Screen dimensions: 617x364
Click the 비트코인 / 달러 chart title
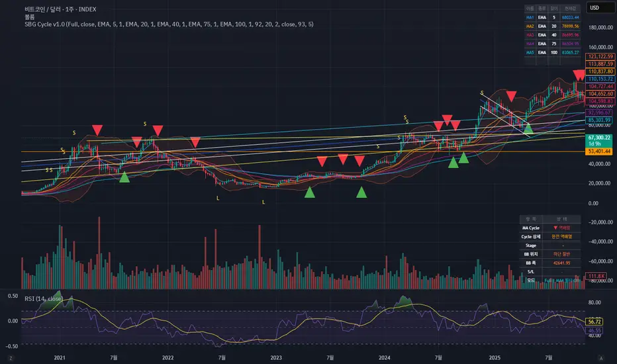click(x=60, y=9)
